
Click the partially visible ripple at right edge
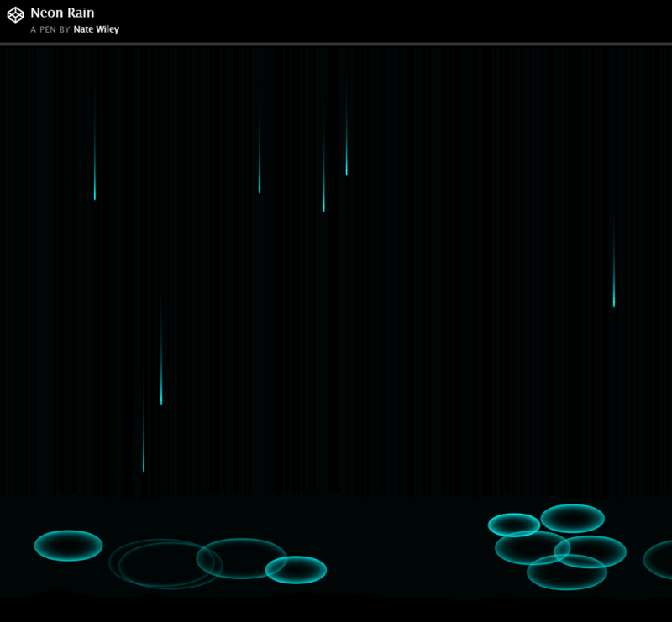pos(659,560)
